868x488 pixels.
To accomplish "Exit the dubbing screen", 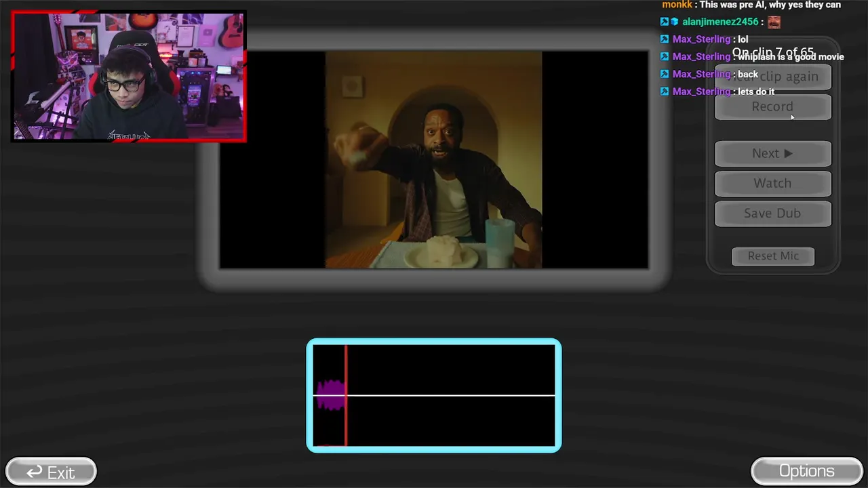I will 51,472.
